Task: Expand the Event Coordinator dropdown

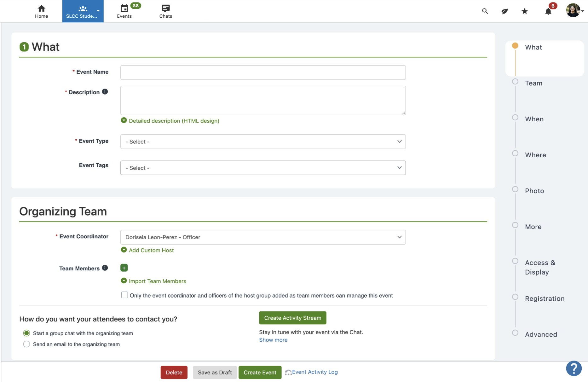Action: (x=263, y=237)
